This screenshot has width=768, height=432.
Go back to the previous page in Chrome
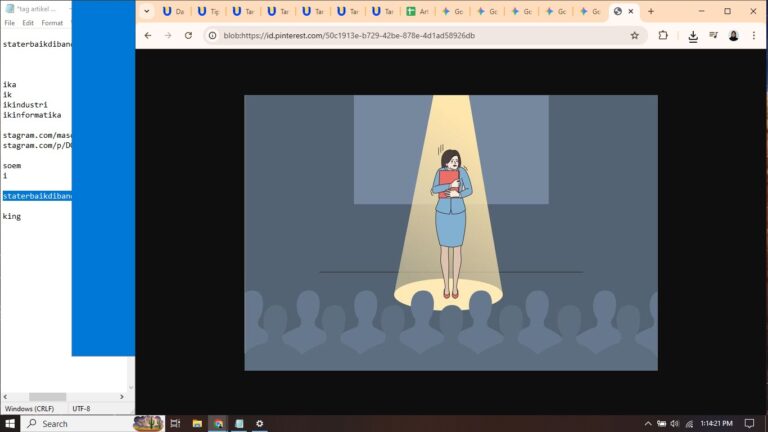point(148,35)
